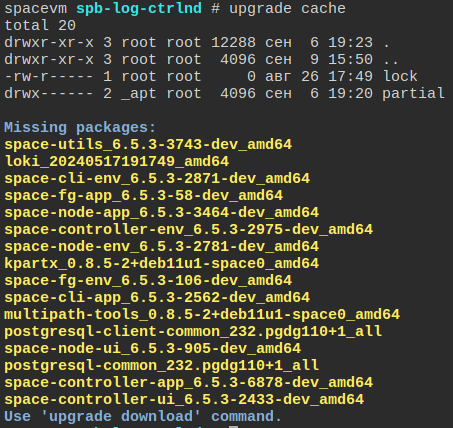Click space-node-app_6.5.3-3464-dev_amd64 line
The width and height of the screenshot is (453, 428).
[161, 213]
